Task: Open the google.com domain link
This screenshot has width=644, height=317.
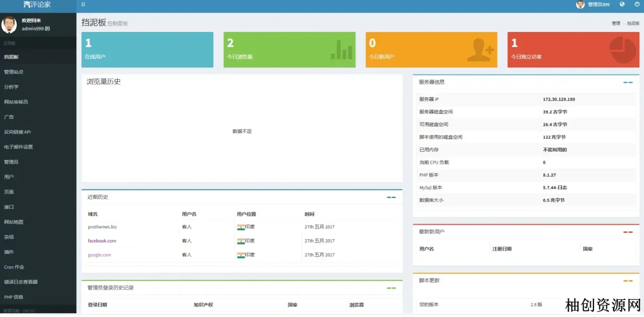Action: coord(99,255)
